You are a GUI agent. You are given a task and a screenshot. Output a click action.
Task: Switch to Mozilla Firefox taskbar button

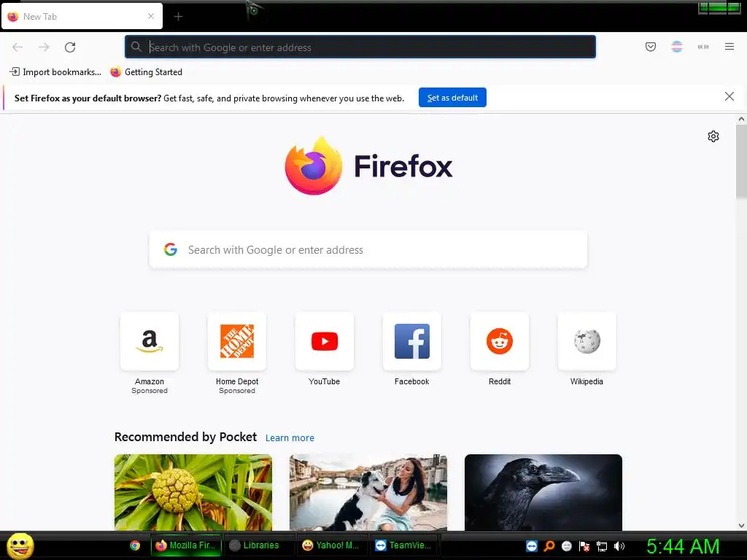(x=186, y=545)
